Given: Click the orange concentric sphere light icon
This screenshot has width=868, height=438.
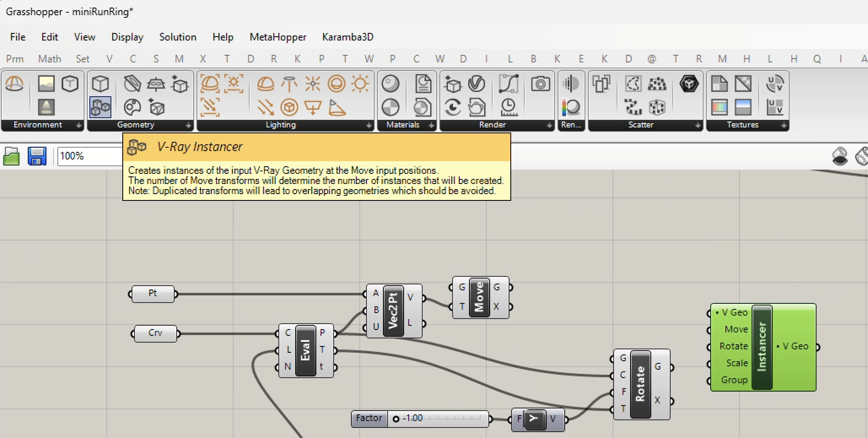Looking at the screenshot, I should click(x=336, y=84).
